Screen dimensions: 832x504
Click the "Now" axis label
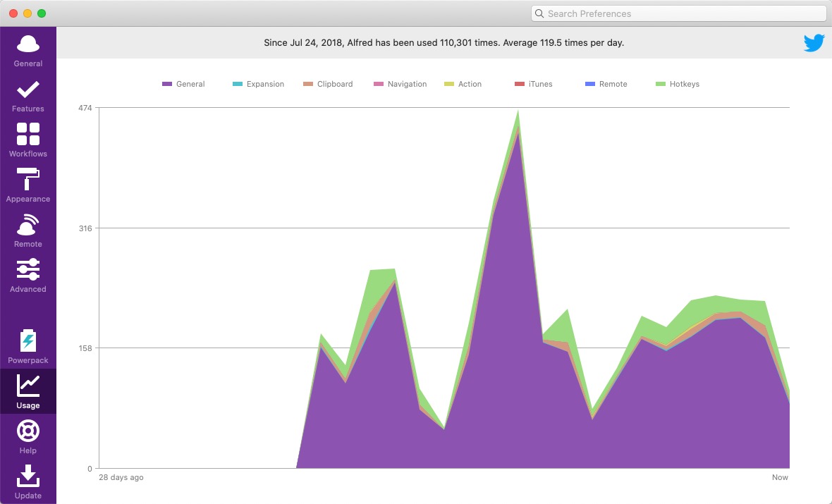click(x=780, y=477)
